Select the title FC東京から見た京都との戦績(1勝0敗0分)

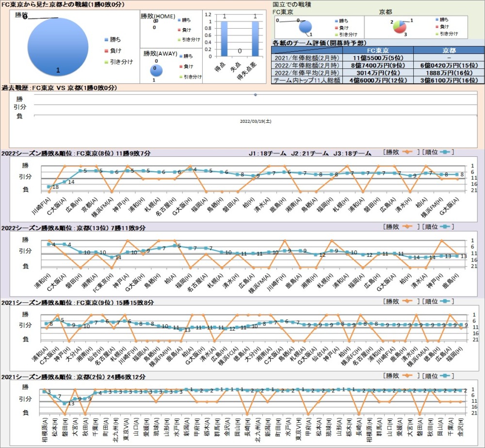pyautogui.click(x=63, y=4)
